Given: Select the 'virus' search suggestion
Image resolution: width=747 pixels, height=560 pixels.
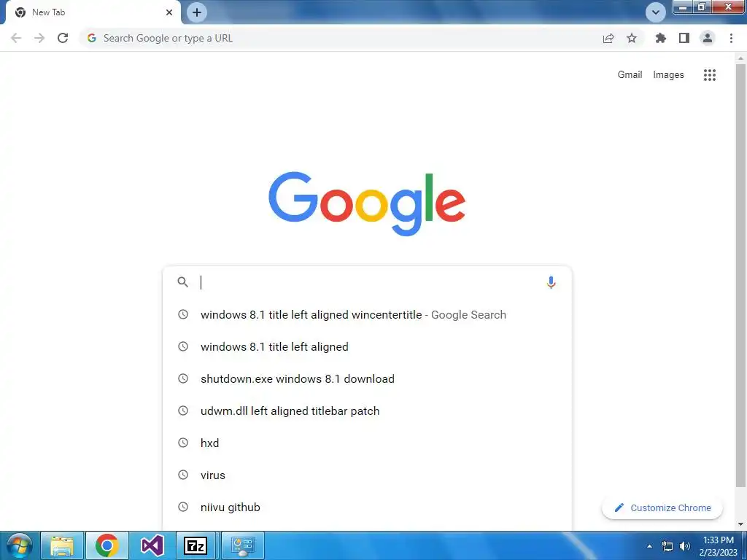Looking at the screenshot, I should coord(367,475).
